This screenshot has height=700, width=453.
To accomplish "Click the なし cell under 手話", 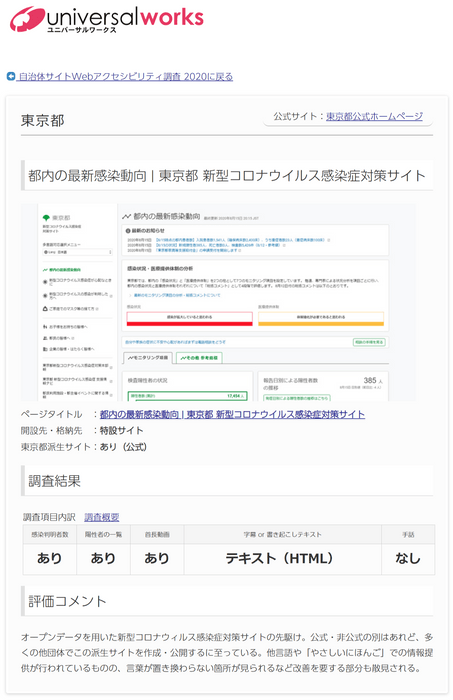I will coord(408,558).
